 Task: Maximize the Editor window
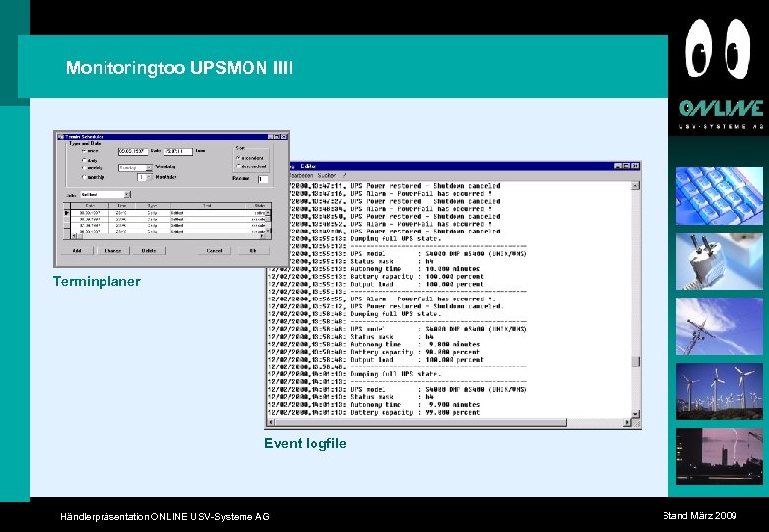(x=626, y=166)
